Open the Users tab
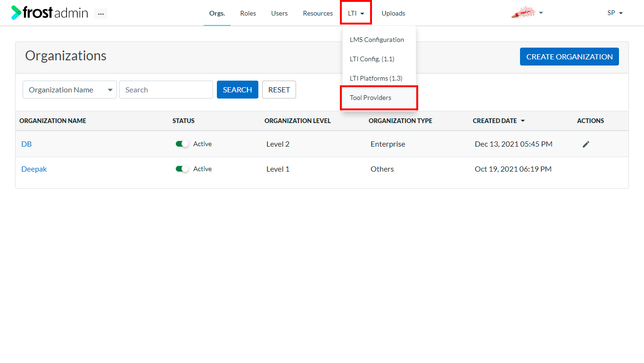 tap(279, 13)
